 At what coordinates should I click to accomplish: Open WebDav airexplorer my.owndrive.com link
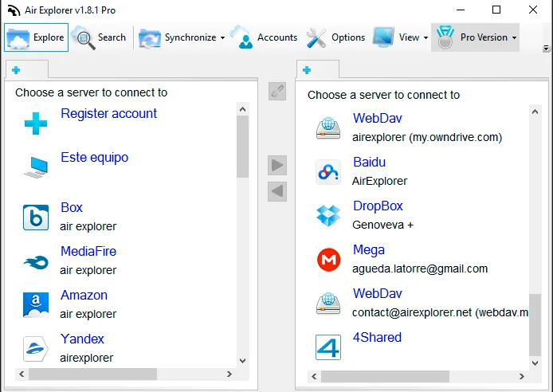378,118
